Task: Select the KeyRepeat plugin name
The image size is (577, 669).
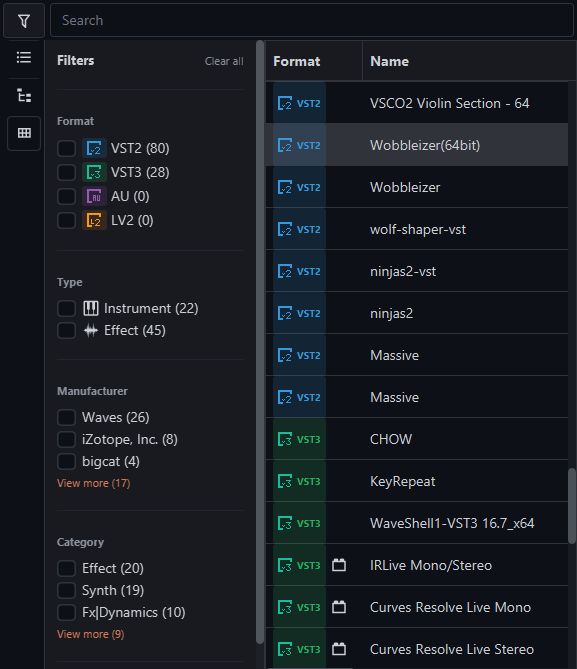Action: 402,481
